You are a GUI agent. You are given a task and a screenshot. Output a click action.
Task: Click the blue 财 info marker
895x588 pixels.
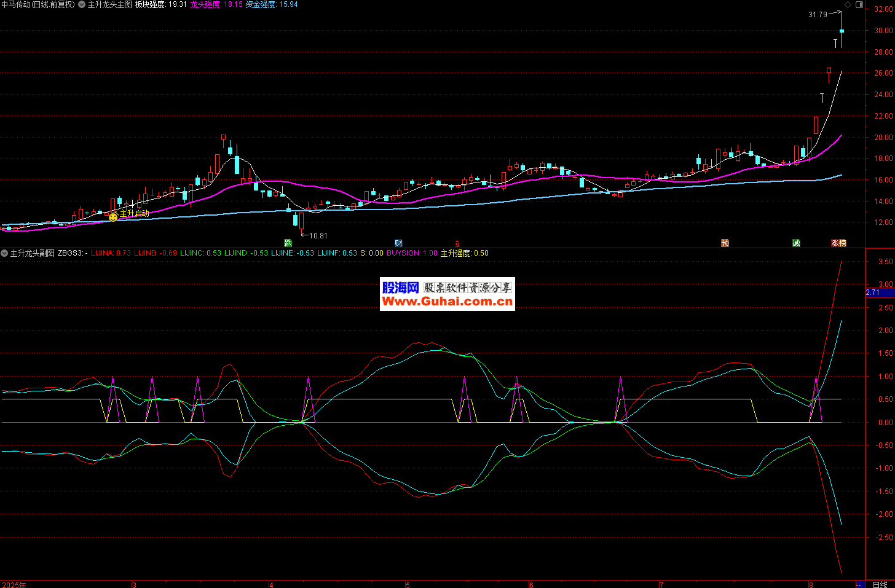(x=398, y=243)
